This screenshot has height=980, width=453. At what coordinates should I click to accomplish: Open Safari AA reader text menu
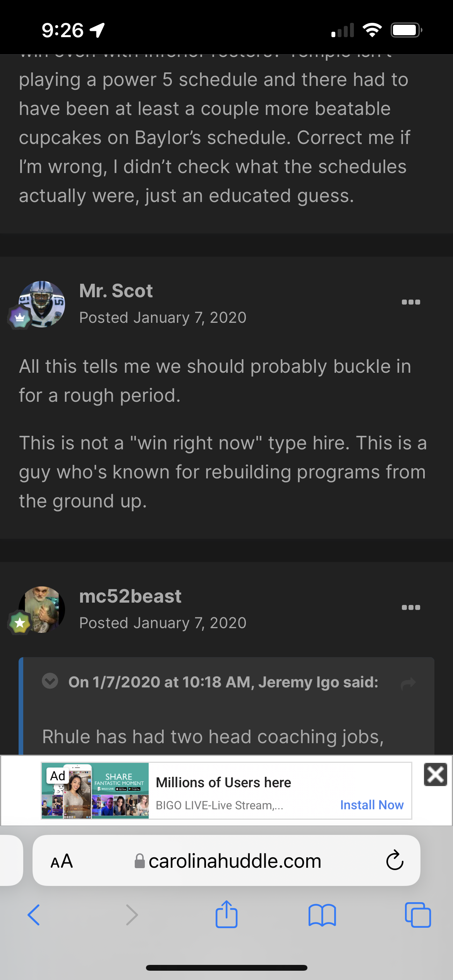click(x=62, y=861)
